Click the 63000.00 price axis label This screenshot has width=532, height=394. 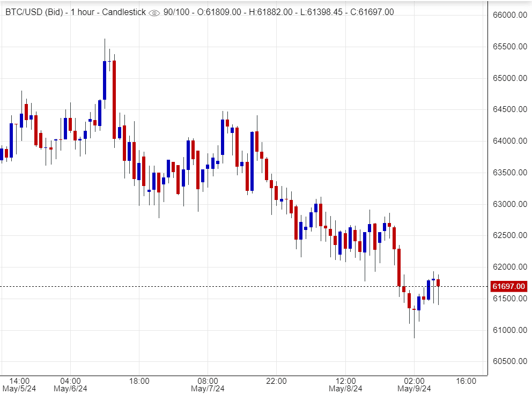509,204
